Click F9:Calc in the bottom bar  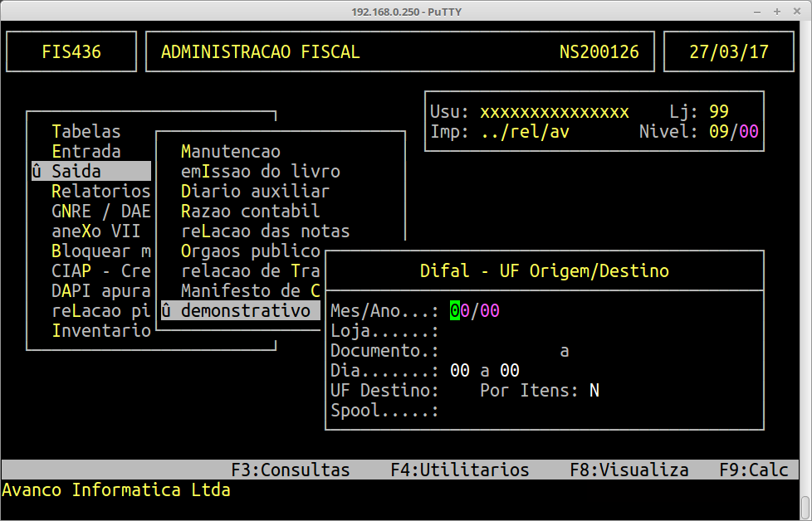click(753, 470)
